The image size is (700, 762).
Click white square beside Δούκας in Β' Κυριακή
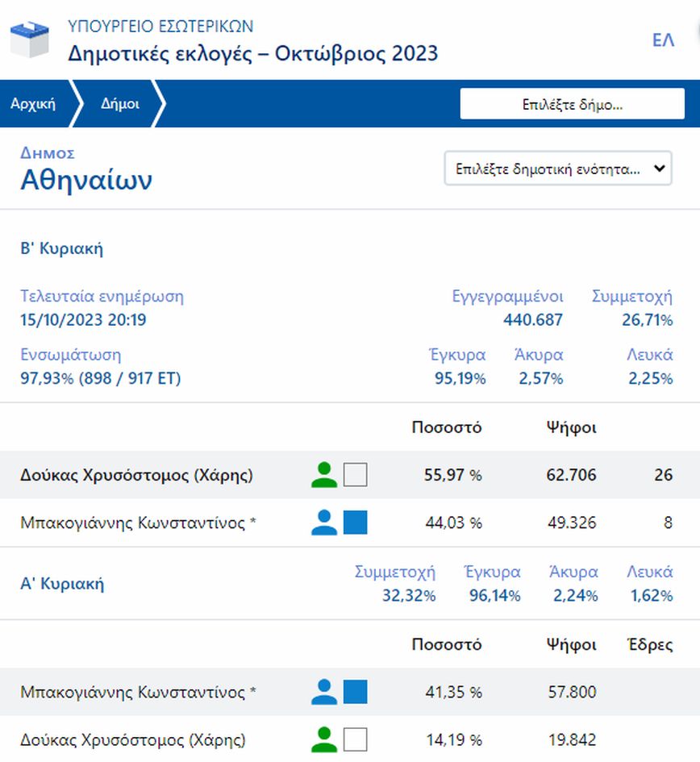355,475
